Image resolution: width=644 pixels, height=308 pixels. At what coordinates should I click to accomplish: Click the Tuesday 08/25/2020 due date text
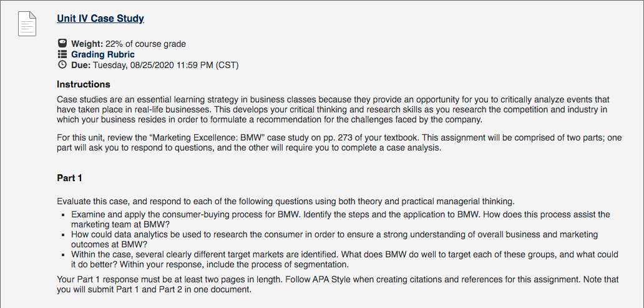pyautogui.click(x=165, y=65)
